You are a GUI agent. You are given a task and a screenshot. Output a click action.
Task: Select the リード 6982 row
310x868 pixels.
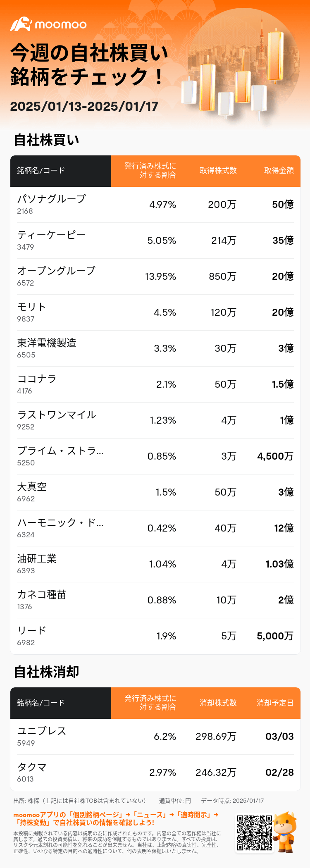(x=155, y=636)
